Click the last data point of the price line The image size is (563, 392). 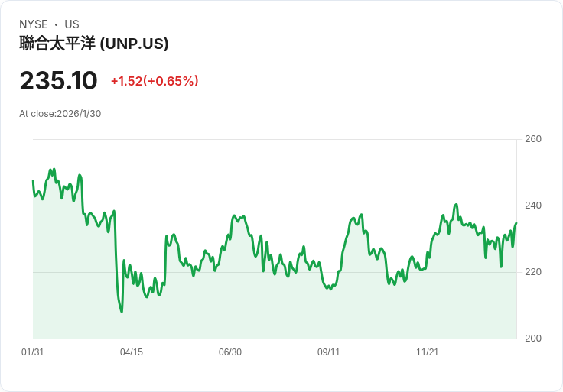[516, 223]
